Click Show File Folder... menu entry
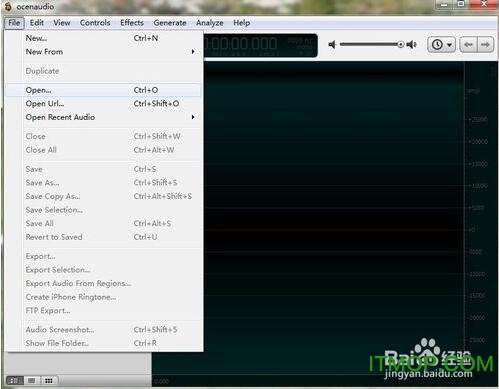 103,343
